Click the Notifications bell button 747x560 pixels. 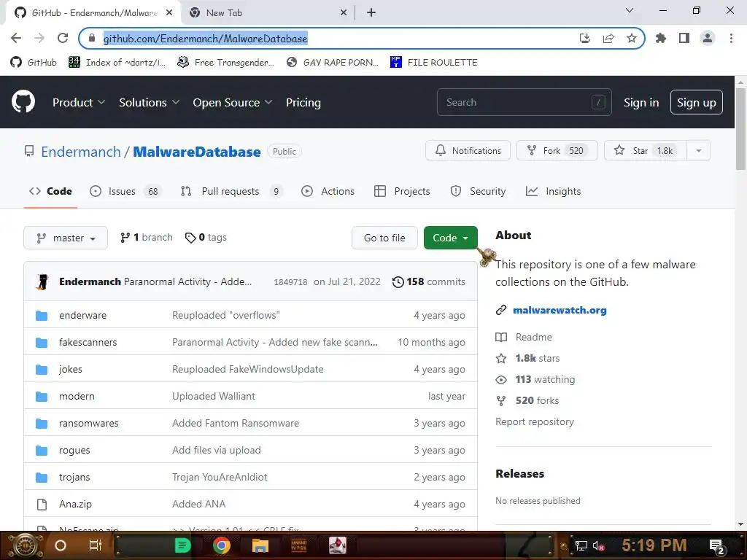(x=468, y=150)
